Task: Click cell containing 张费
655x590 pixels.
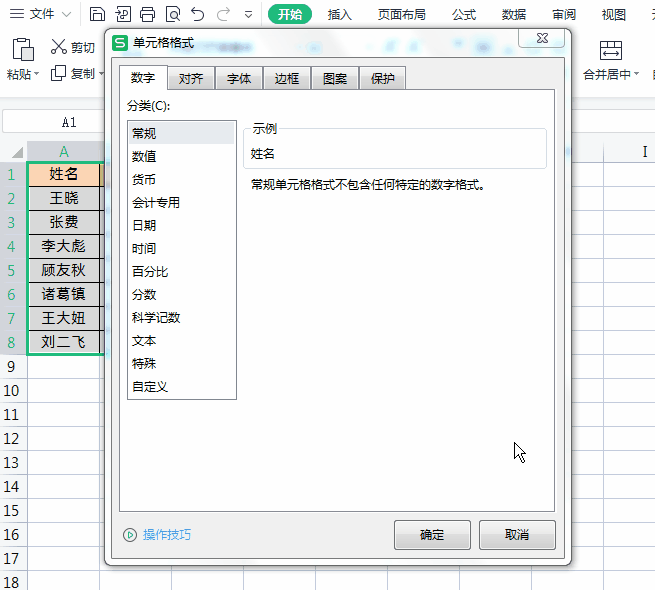Action: (x=63, y=222)
